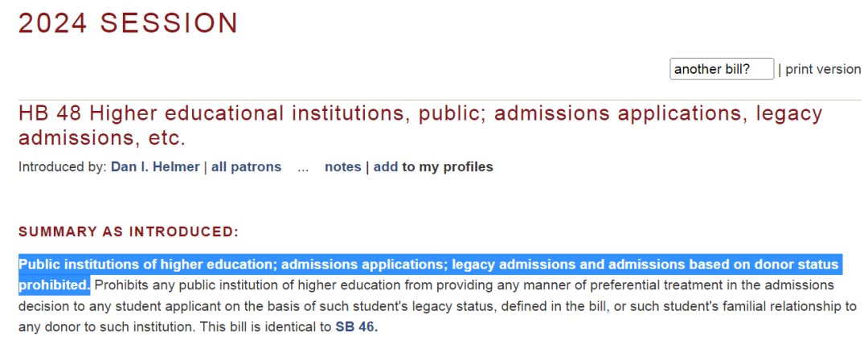The image size is (868, 348).
Task: Click the highlighted word "prohibited."
Action: 55,285
